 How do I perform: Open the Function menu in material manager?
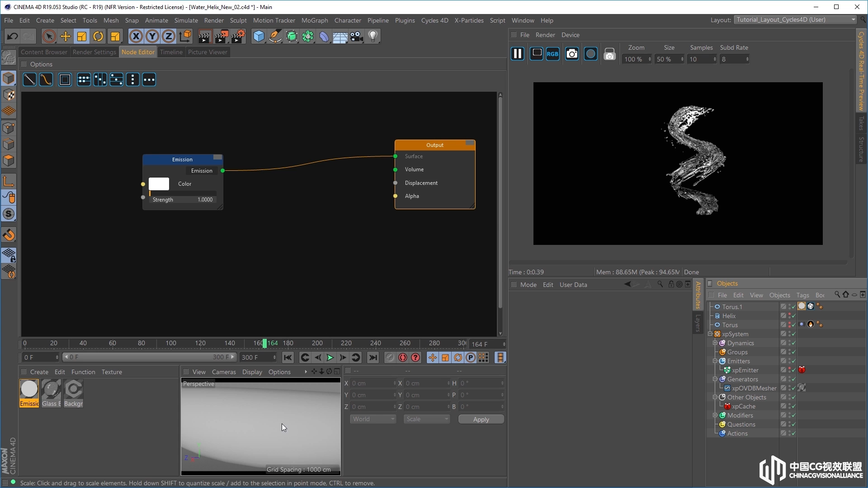[83, 372]
